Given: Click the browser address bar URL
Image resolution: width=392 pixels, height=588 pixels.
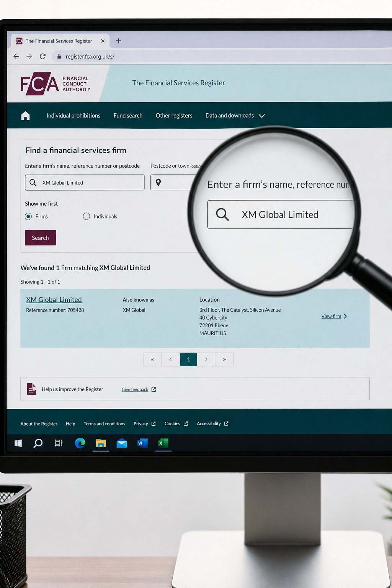Looking at the screenshot, I should click(x=90, y=56).
